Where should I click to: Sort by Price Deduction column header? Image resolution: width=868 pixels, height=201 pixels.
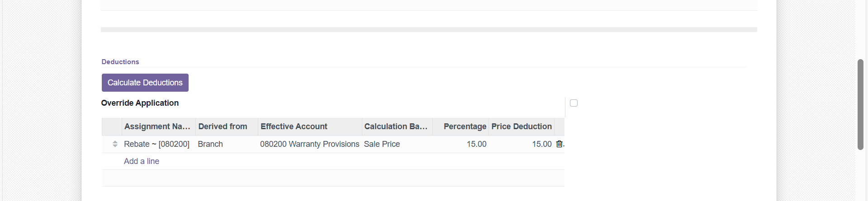[522, 126]
